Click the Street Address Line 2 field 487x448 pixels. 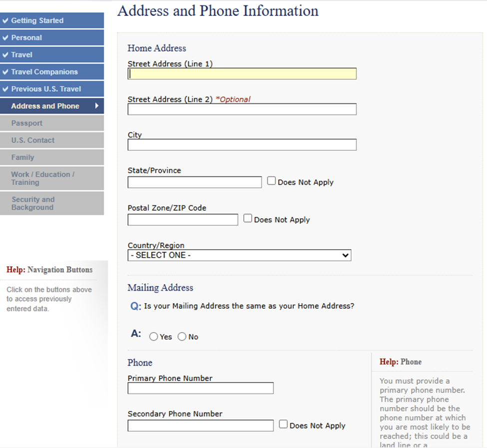tap(242, 109)
